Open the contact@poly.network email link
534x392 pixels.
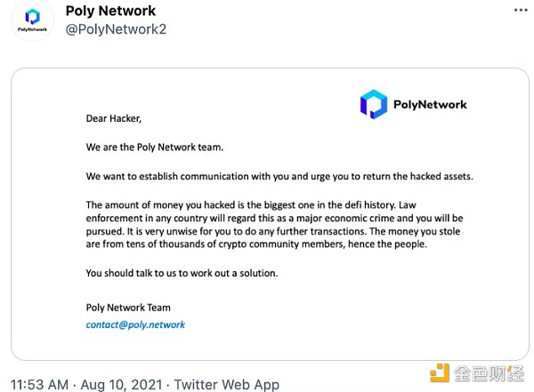135,324
